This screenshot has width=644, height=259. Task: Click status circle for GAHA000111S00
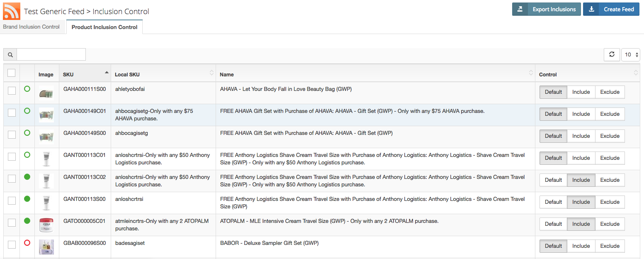(27, 89)
